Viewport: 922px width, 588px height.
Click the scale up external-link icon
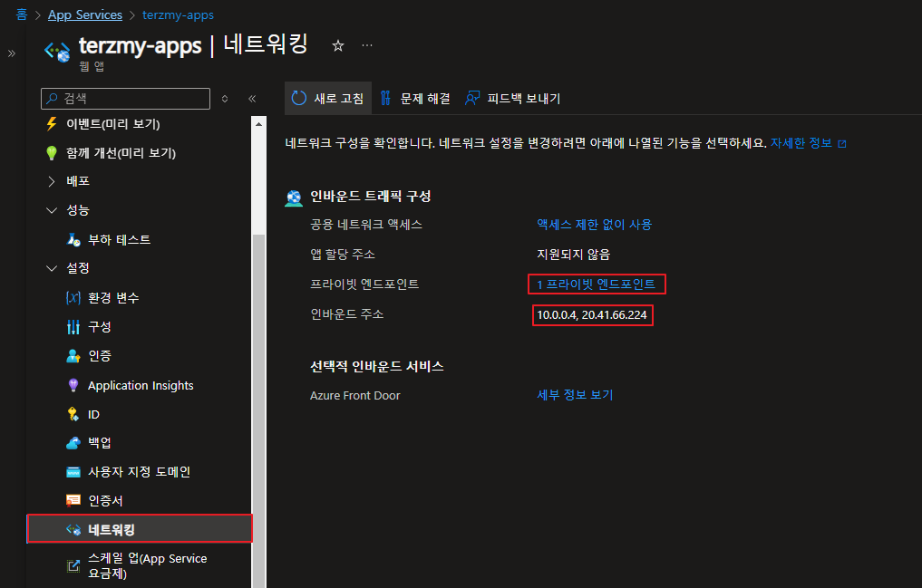[73, 565]
